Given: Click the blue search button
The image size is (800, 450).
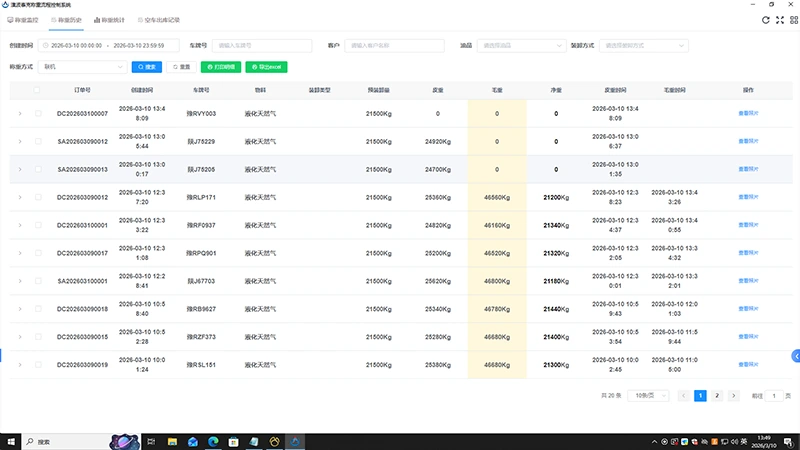Looking at the screenshot, I should (147, 67).
